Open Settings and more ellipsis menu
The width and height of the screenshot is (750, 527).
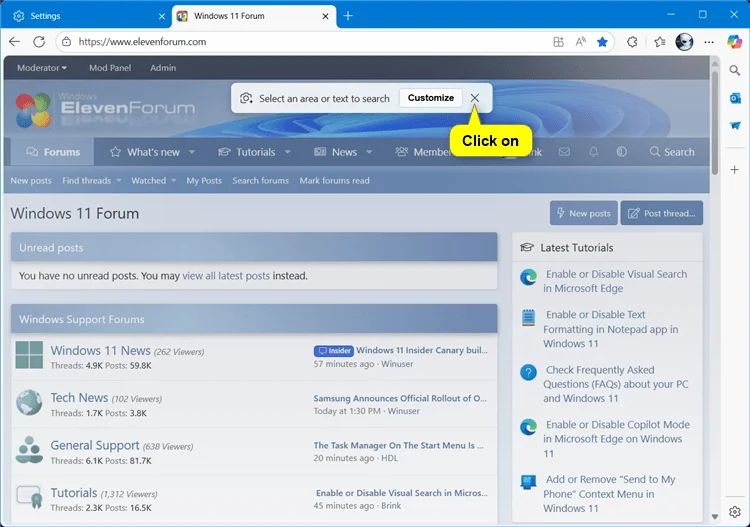709,42
